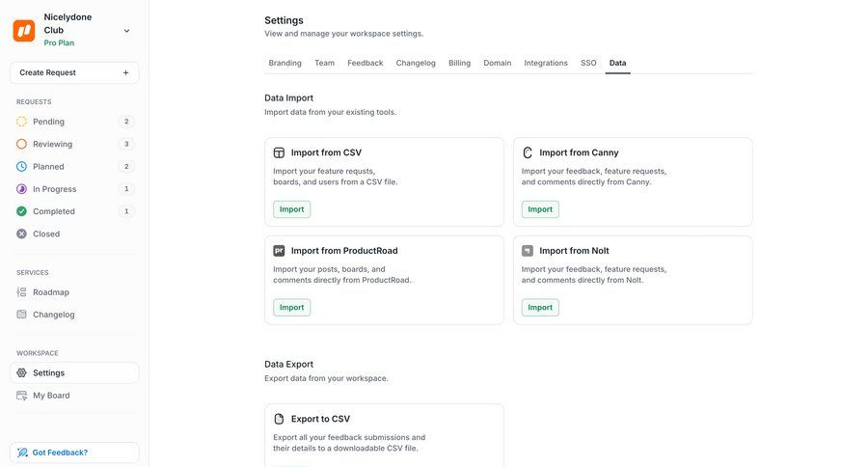Image resolution: width=868 pixels, height=467 pixels.
Task: Click the Nicelydone Club orange logo icon
Action: [24, 31]
